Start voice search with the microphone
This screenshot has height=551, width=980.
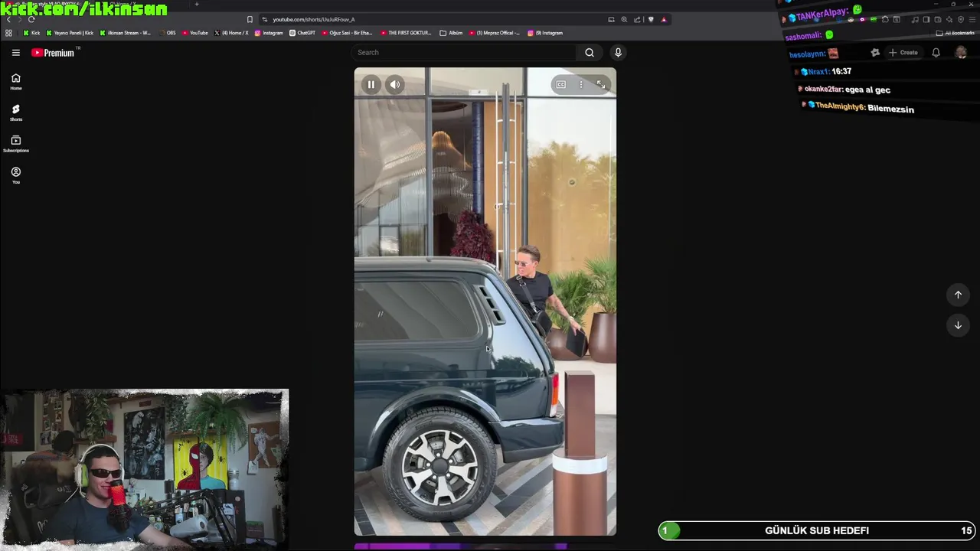(618, 52)
